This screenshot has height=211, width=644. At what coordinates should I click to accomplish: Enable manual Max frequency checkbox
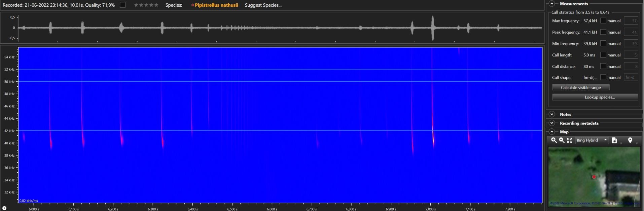tap(603, 21)
